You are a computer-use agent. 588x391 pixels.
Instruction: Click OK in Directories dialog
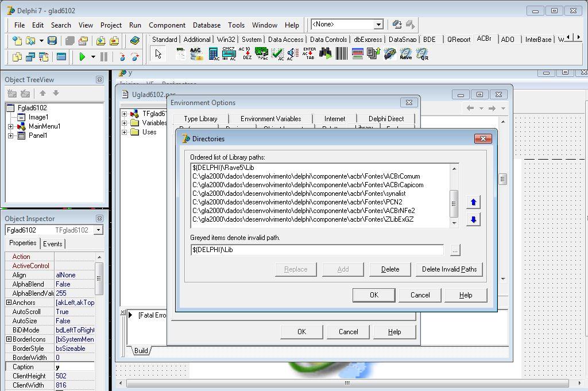point(374,295)
